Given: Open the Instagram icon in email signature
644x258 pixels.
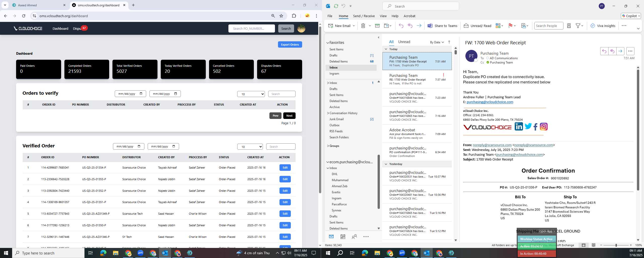Looking at the screenshot, I should pyautogui.click(x=544, y=126).
